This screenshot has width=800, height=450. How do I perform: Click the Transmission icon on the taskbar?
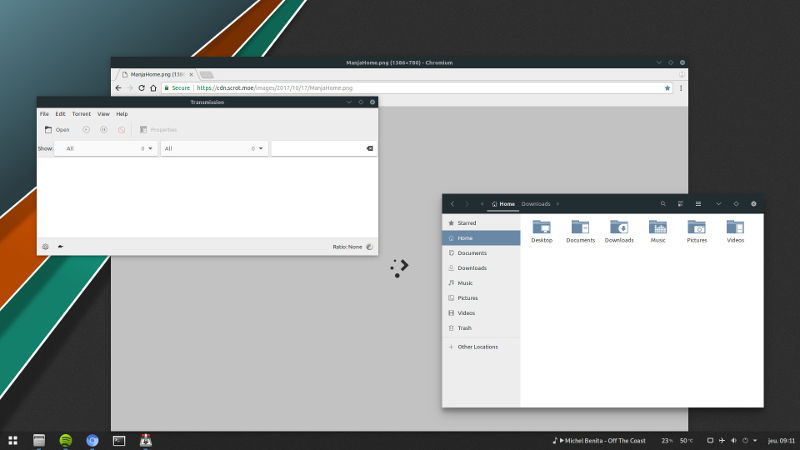(146, 440)
